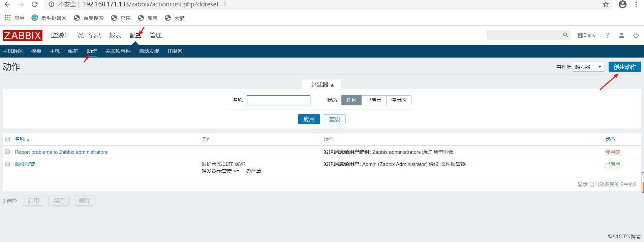Click the 应用 filter button
The image size is (644, 242).
[309, 119]
